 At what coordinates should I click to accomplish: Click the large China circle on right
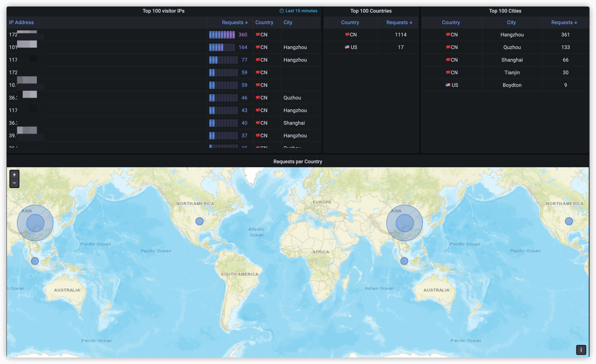tap(404, 223)
